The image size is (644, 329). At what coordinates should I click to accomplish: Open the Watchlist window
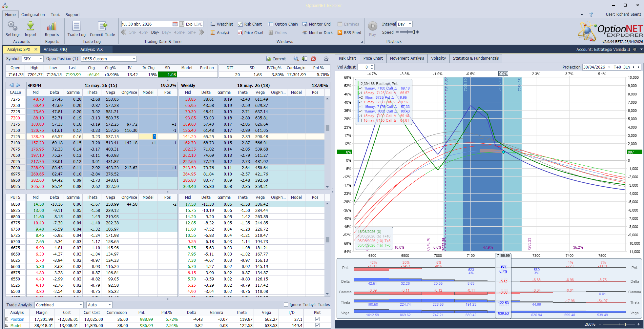click(222, 24)
